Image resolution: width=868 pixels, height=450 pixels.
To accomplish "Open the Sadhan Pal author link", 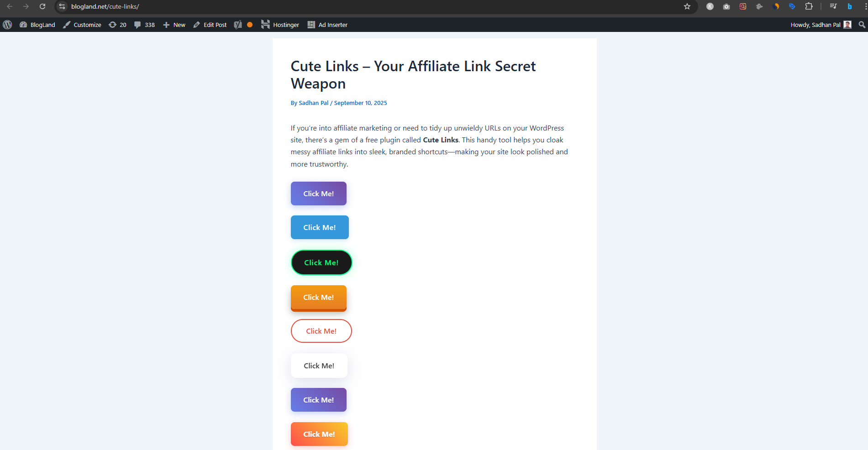I will coord(314,103).
